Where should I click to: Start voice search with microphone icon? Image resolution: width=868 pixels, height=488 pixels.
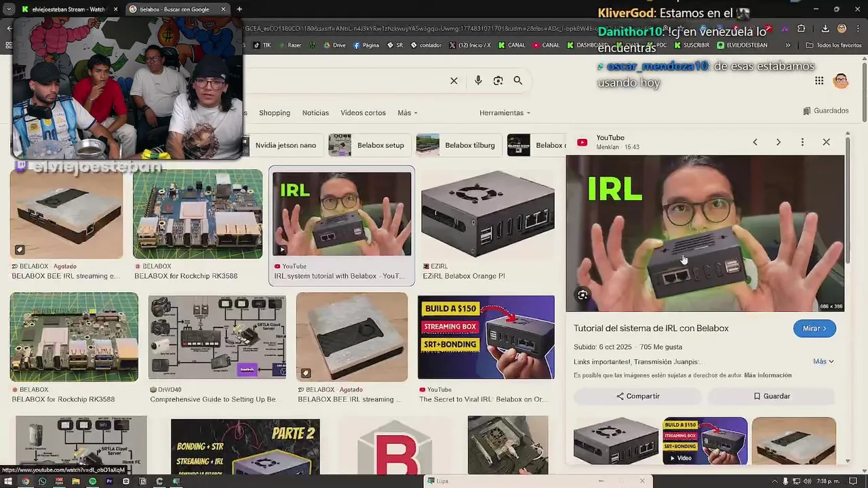[x=478, y=81]
